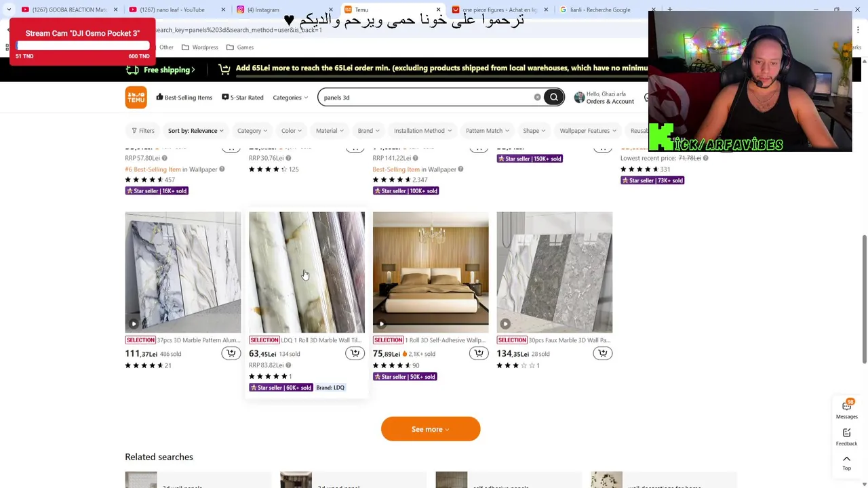Add 134,35Lei faux marble panels to cart
The image size is (868, 488).
pos(602,353)
